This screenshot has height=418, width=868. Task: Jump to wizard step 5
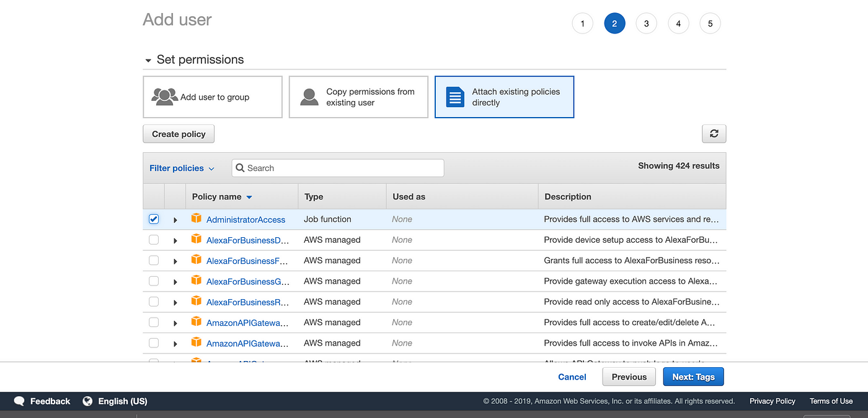[x=710, y=24]
